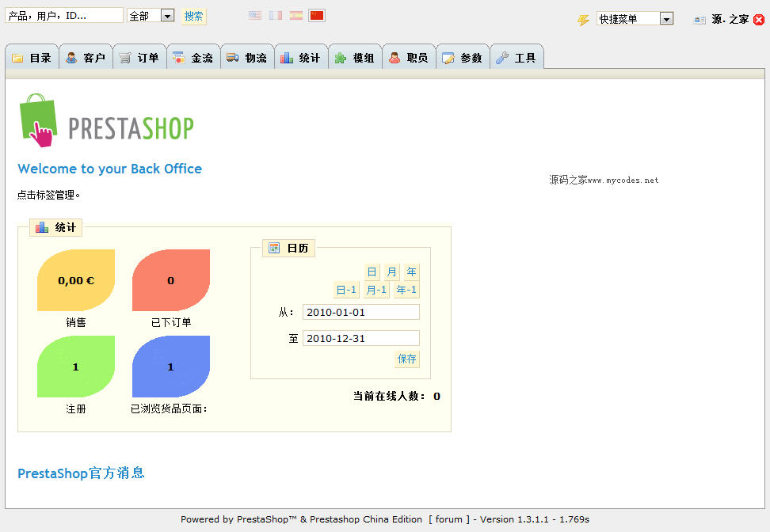Click the lightning quick-access icon
This screenshot has height=532, width=770.
(583, 20)
